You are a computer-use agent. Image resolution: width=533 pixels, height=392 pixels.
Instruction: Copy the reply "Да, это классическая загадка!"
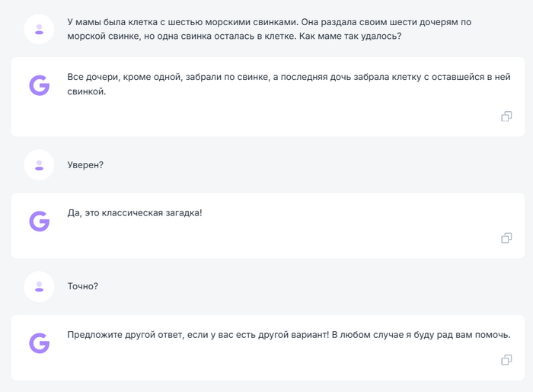coord(506,238)
